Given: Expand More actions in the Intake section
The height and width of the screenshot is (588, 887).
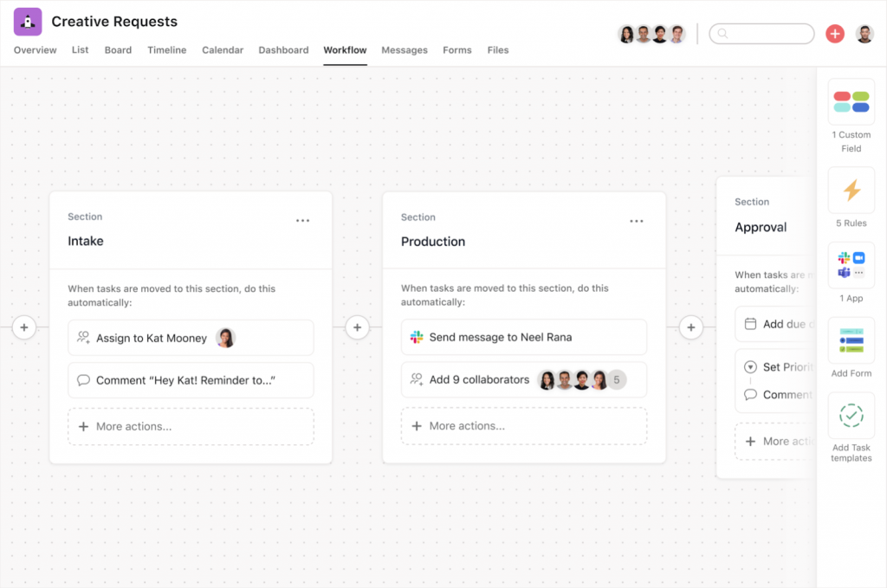Looking at the screenshot, I should [x=191, y=426].
